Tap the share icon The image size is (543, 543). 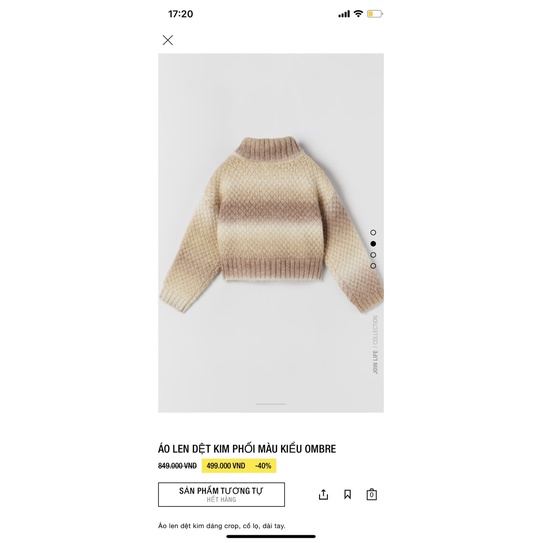click(323, 494)
